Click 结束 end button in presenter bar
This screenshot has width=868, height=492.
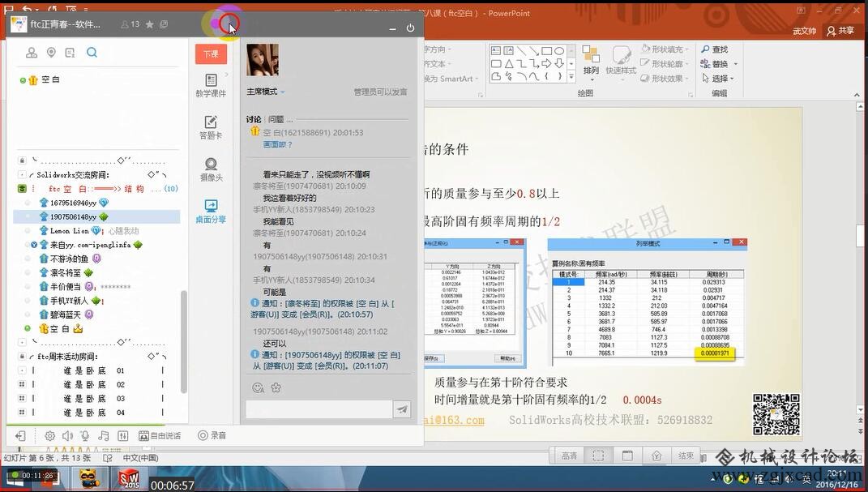[x=686, y=456]
